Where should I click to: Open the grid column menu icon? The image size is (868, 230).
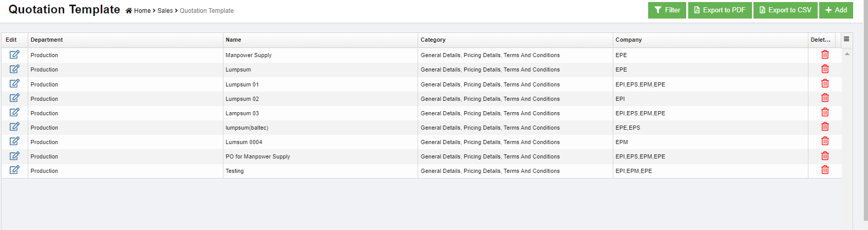pos(846,39)
